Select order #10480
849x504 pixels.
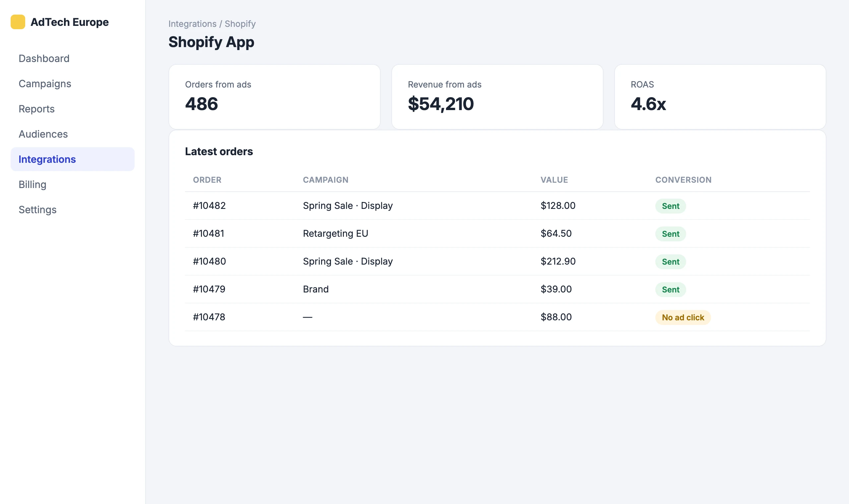(x=209, y=261)
